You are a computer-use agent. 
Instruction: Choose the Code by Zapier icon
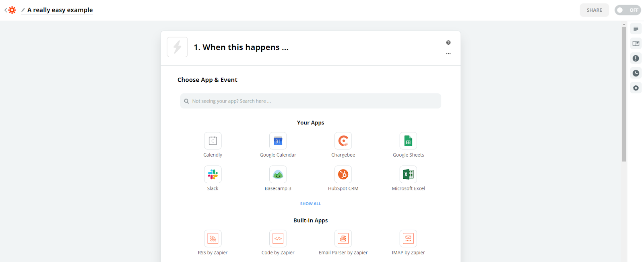pos(278,239)
